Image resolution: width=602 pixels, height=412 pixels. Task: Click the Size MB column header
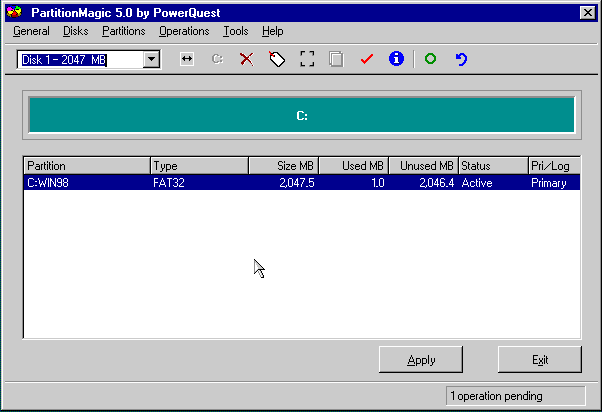coord(283,165)
